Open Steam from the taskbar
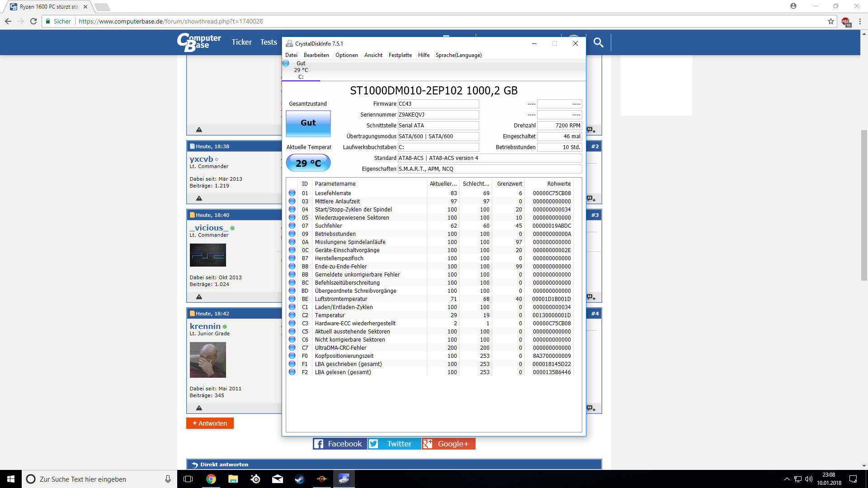The height and width of the screenshot is (488, 868). tap(299, 479)
